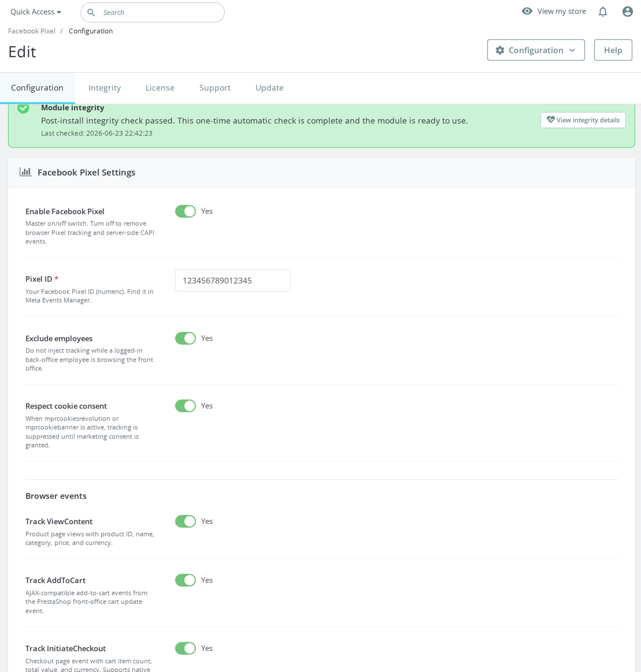
Task: Click Configuration breadcrumb item
Action: [x=90, y=31]
